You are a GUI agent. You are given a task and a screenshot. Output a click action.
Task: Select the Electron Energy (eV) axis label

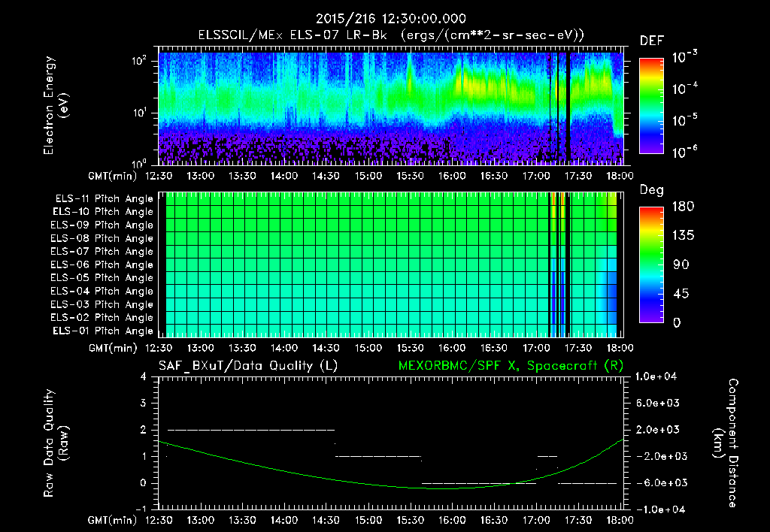pos(56,105)
